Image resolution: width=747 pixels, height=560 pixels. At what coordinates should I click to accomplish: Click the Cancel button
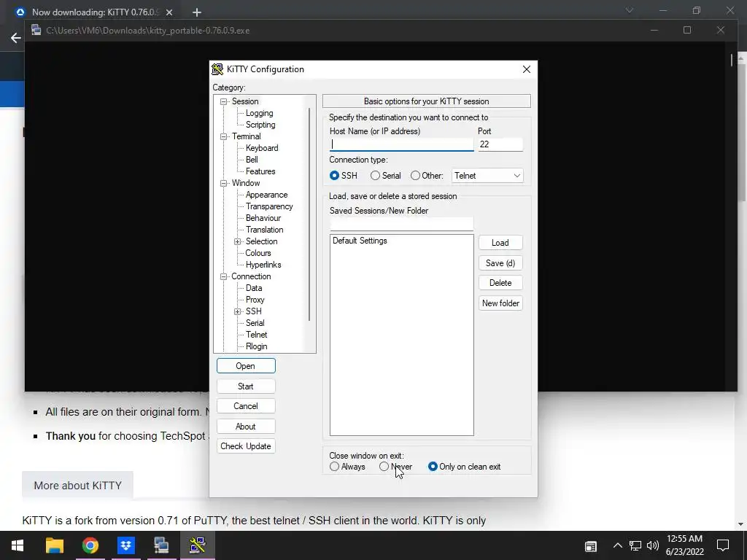pos(246,406)
